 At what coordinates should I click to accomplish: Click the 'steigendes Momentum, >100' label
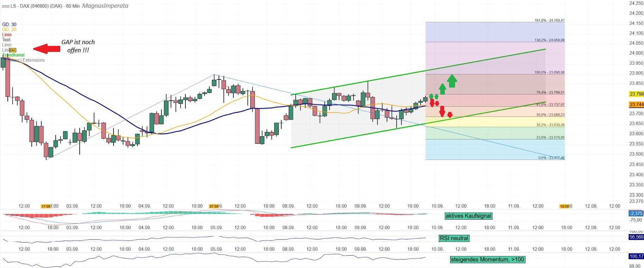coord(487,260)
